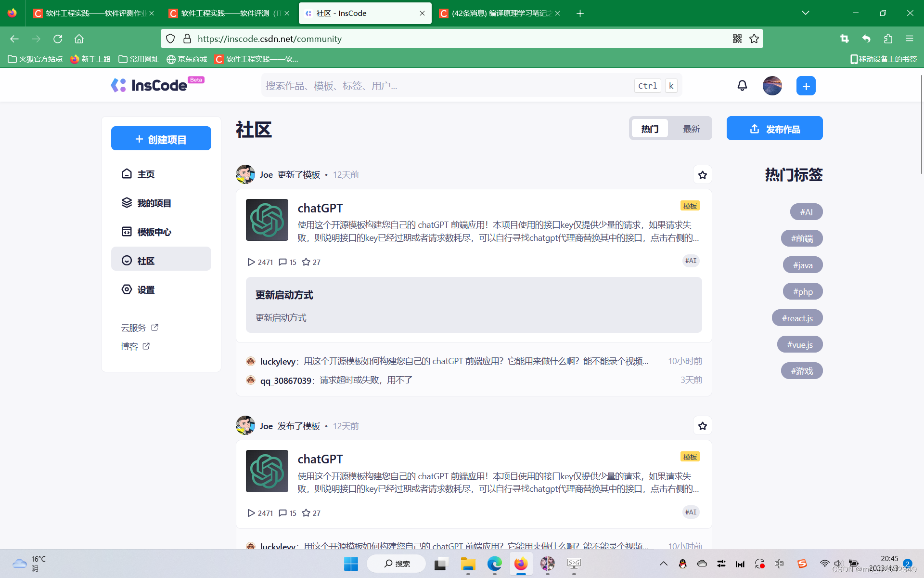Open Microsoft Edge from the taskbar
Screen dimensions: 924x578
pyautogui.click(x=494, y=564)
